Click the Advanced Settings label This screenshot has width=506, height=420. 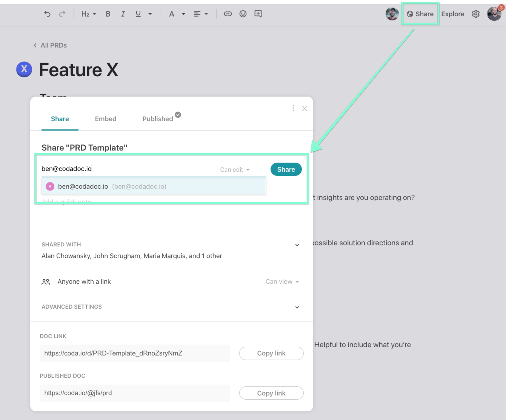tap(72, 307)
